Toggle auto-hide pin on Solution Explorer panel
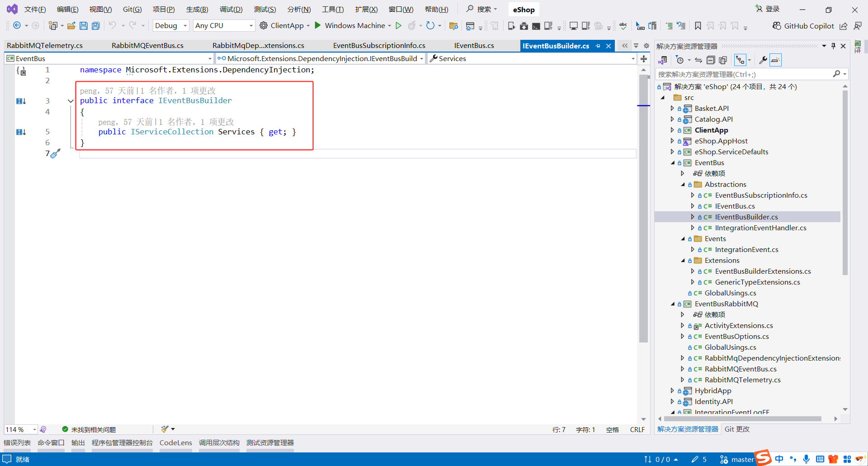The width and height of the screenshot is (868, 466). 833,46
